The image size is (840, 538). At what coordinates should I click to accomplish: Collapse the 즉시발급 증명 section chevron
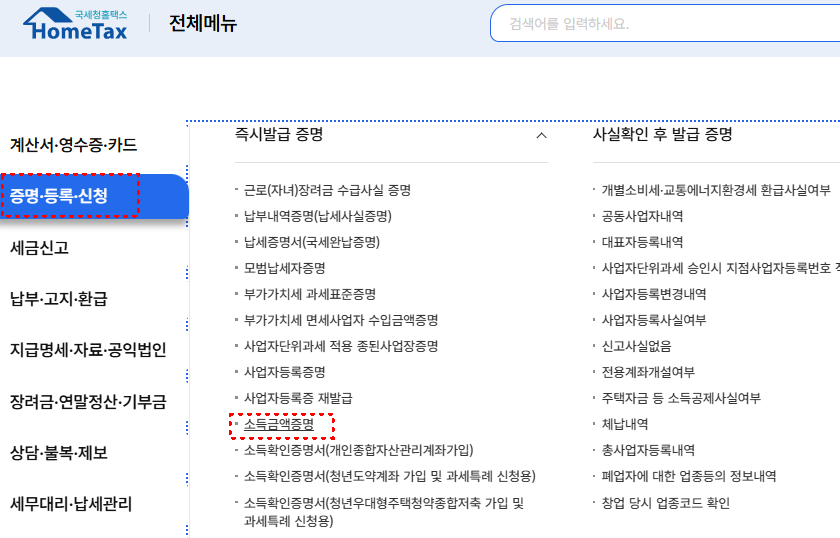tap(542, 136)
